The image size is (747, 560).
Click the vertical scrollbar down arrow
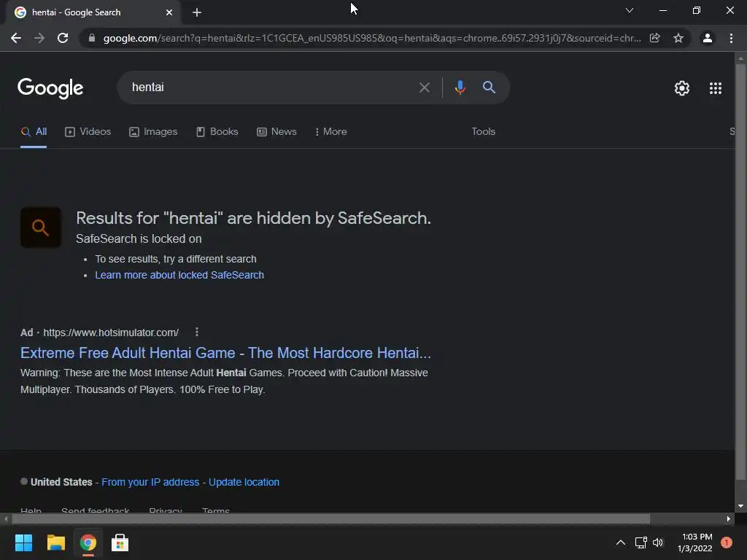coord(740,506)
